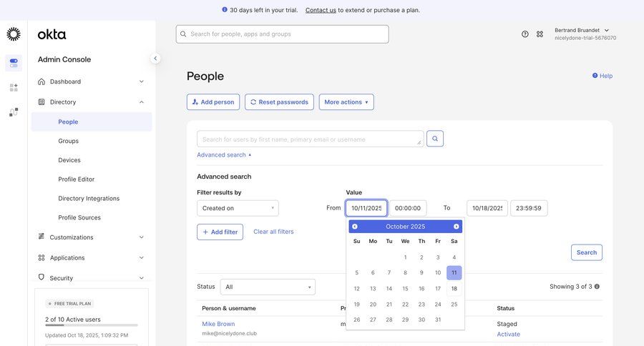Click the Contact us link in banner
The width and height of the screenshot is (644, 346).
(321, 10)
